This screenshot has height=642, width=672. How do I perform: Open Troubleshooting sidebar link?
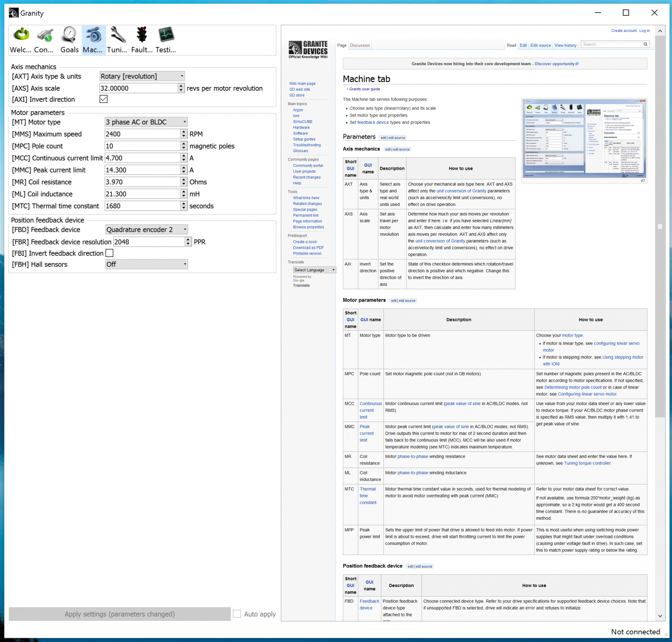[x=307, y=145]
